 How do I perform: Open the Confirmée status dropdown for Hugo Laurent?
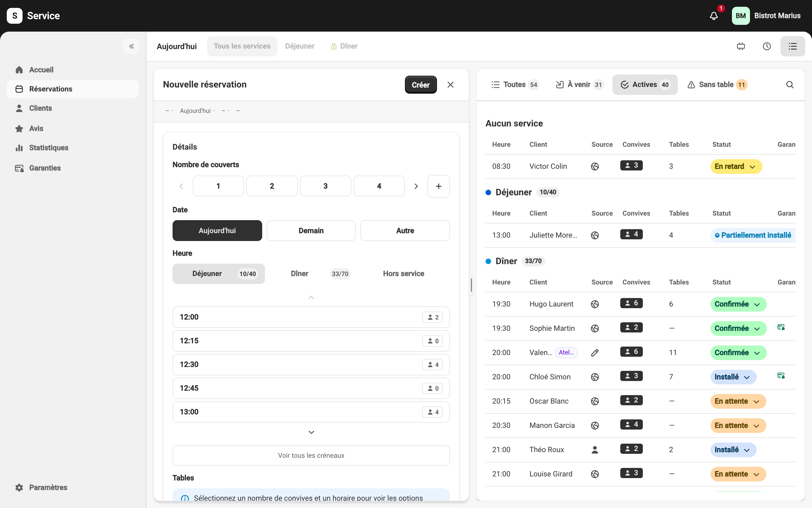point(738,304)
